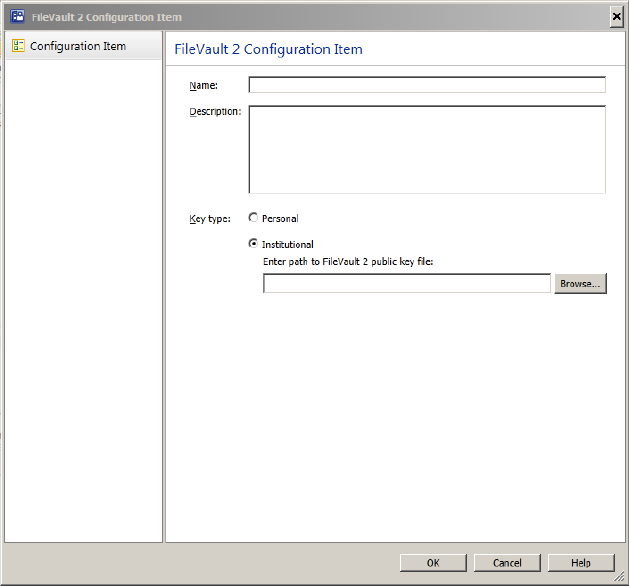Open the Browse... file picker
The image size is (629, 586).
coord(580,284)
